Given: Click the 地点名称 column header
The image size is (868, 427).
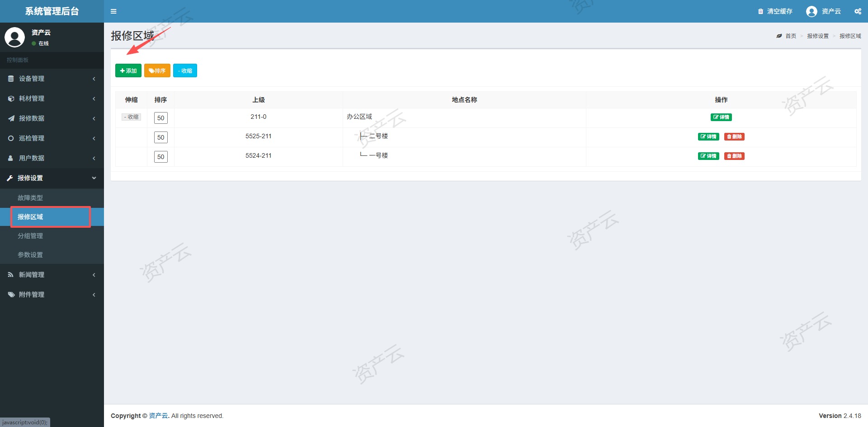Looking at the screenshot, I should [x=464, y=100].
